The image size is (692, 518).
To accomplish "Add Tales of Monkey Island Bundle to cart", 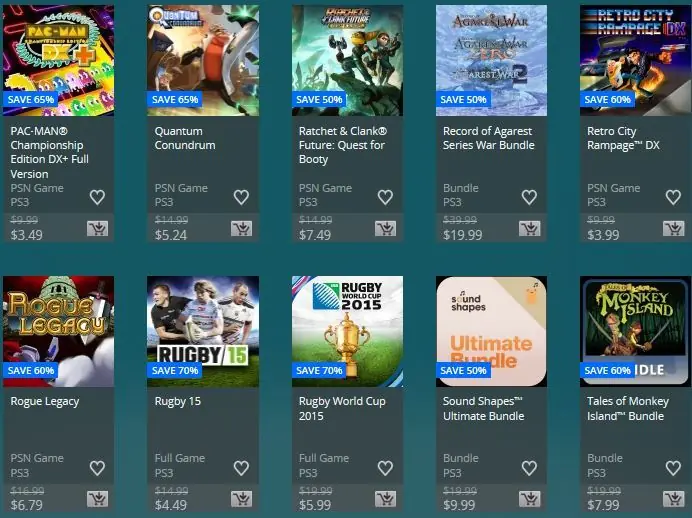I will click(674, 499).
